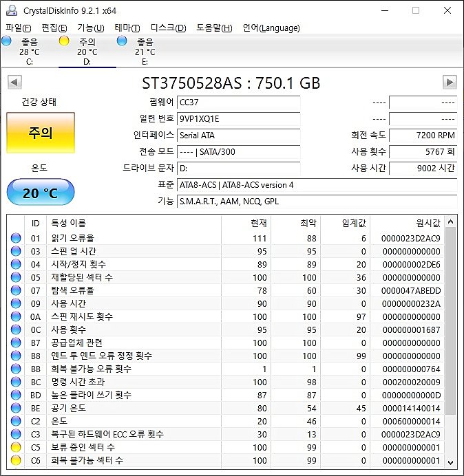Click the serial number field 9VP1XQ1E
The height and width of the screenshot is (476, 464).
[x=238, y=119]
